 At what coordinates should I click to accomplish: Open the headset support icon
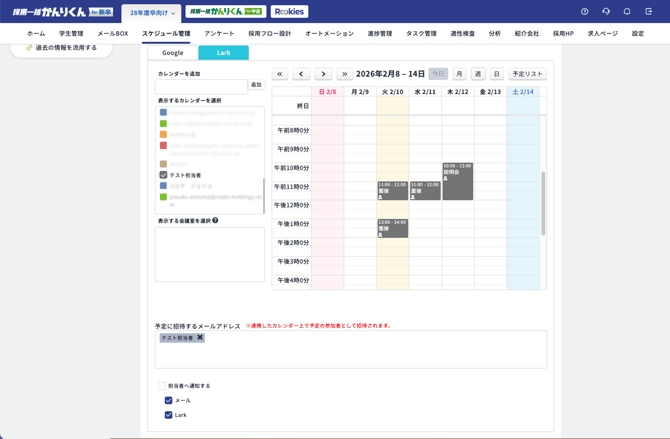[606, 12]
